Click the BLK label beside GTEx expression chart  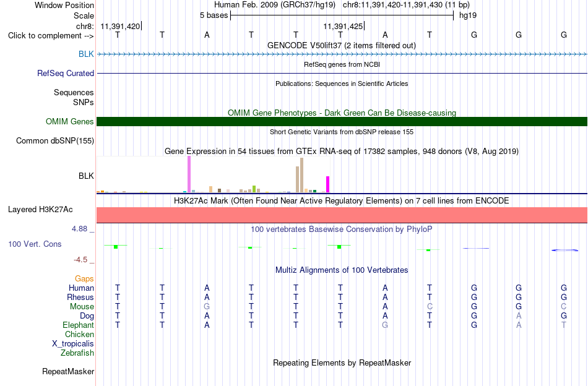pos(86,176)
